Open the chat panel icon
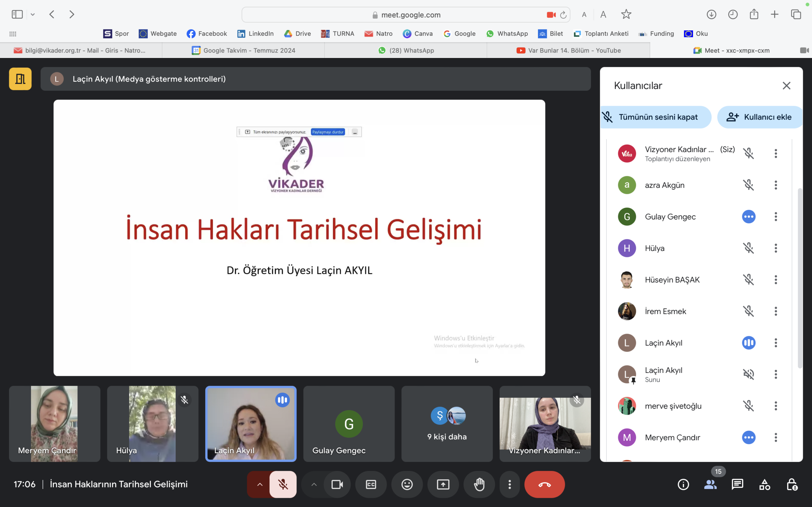The image size is (812, 507). coord(737,484)
